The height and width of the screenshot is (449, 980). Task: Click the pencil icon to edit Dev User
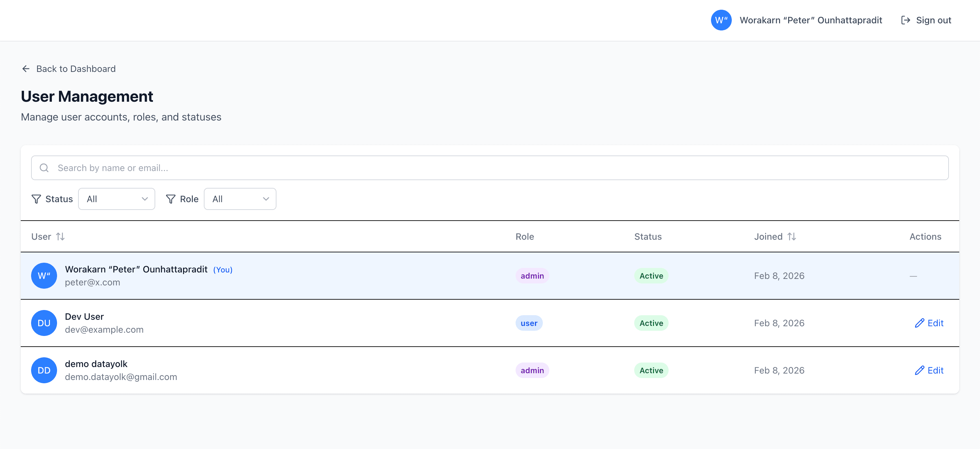pos(919,323)
